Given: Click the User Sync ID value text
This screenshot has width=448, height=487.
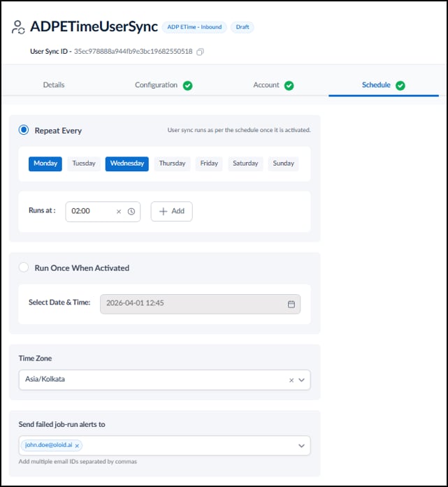Looking at the screenshot, I should tap(133, 52).
